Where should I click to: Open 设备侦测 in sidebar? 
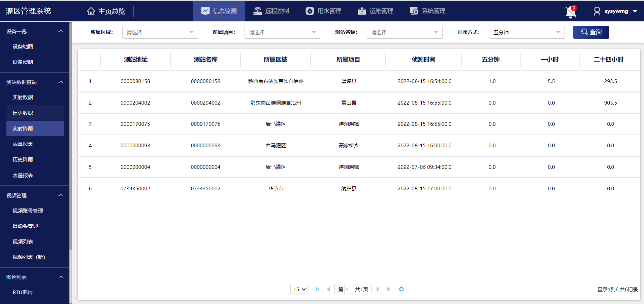(23, 62)
